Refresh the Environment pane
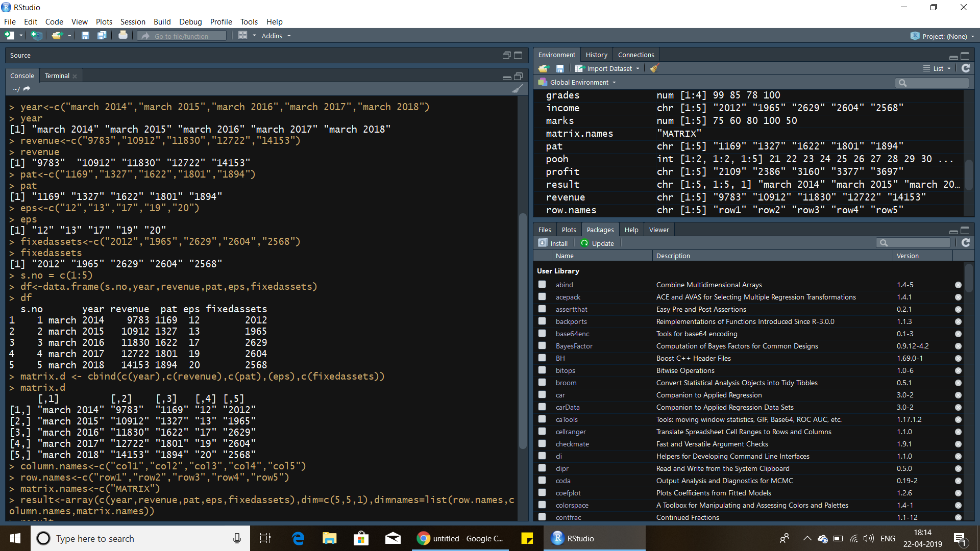Image resolution: width=980 pixels, height=551 pixels. tap(965, 68)
